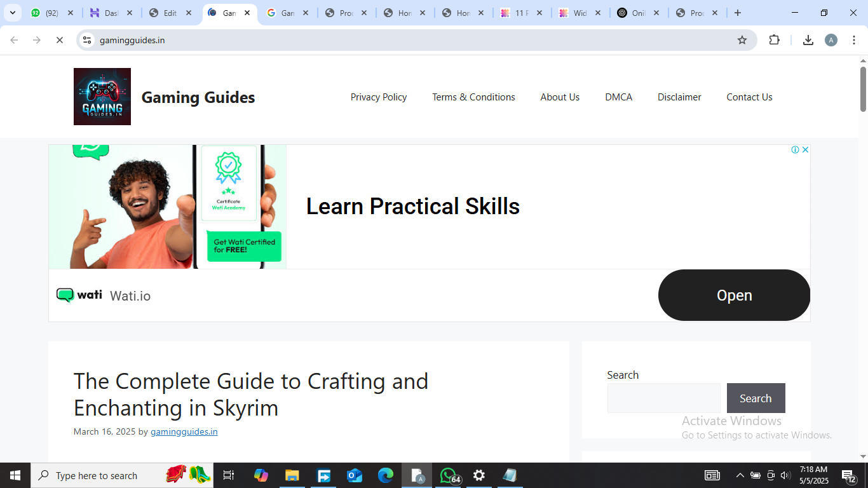Open File Explorer from the taskbar
The image size is (868, 488).
(x=292, y=475)
